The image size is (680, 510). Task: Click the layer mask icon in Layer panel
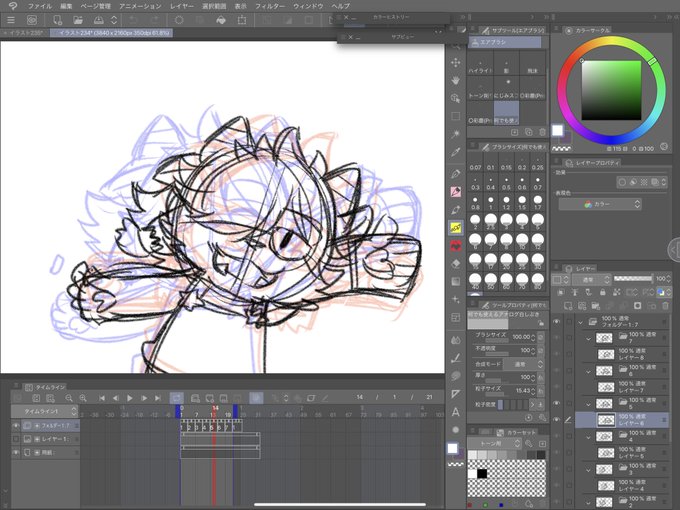[x=637, y=306]
